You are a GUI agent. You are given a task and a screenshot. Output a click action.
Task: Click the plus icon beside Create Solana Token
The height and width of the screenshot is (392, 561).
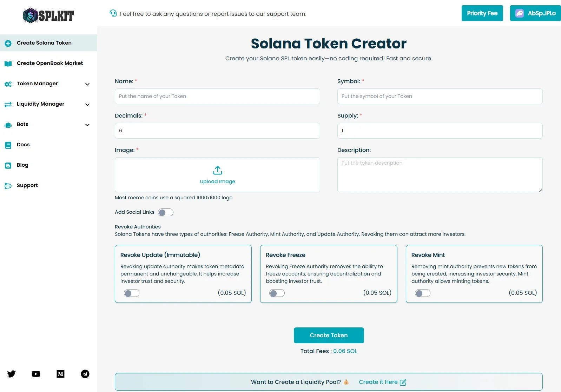coord(8,43)
